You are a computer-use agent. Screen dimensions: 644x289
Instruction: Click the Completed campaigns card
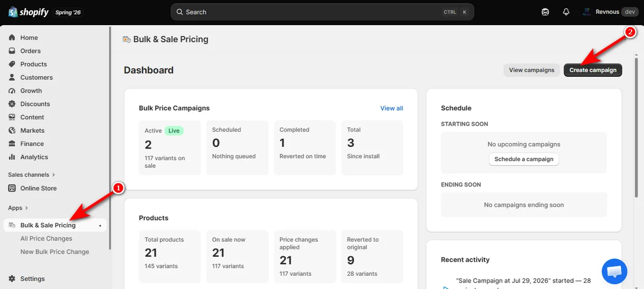coord(305,147)
